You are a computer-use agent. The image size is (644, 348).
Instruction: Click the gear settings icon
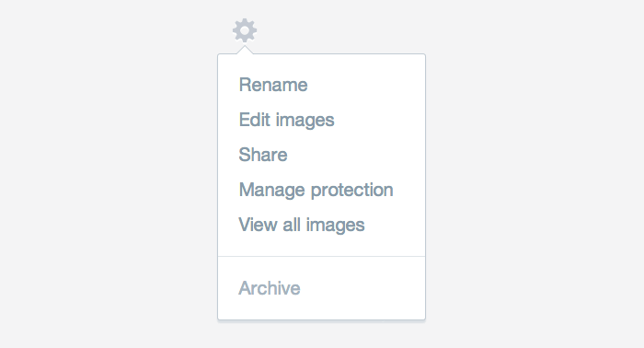point(245,30)
